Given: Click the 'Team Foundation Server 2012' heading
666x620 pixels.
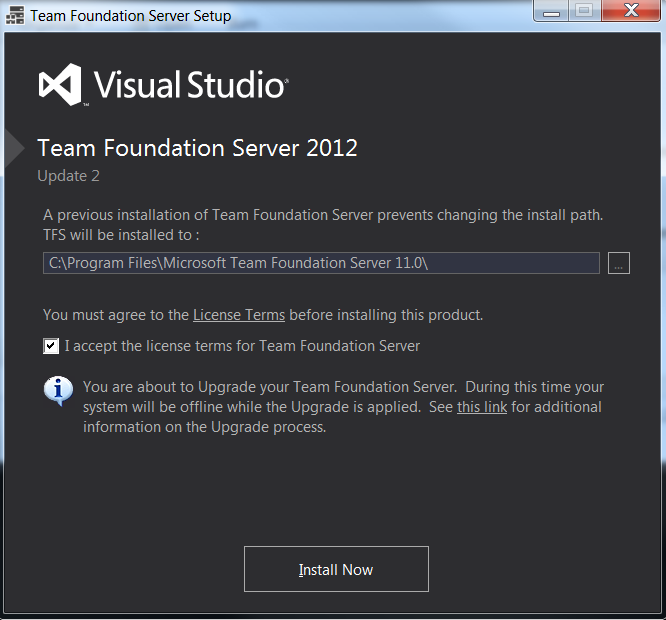Looking at the screenshot, I should (x=198, y=148).
